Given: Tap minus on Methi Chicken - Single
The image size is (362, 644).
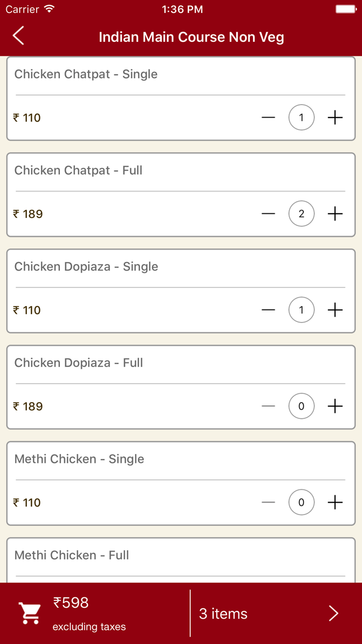Looking at the screenshot, I should (268, 502).
